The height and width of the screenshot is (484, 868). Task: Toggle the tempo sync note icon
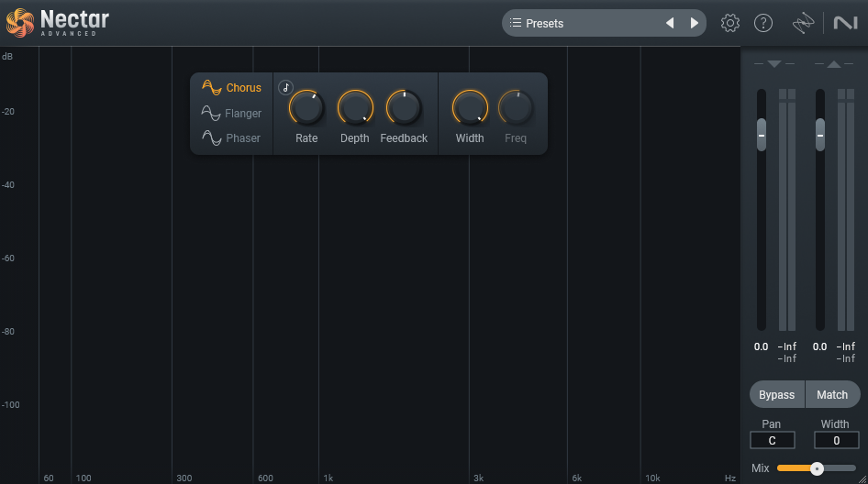pyautogui.click(x=285, y=87)
